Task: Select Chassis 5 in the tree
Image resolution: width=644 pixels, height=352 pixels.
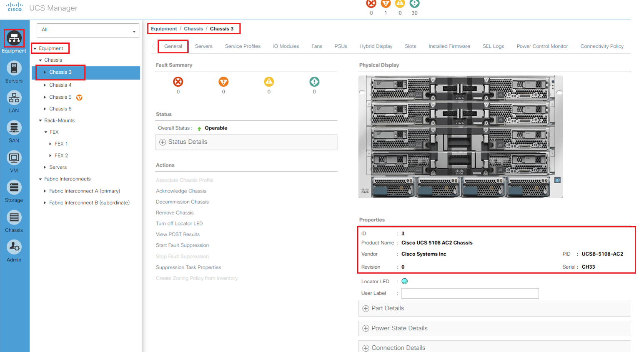Action: (60, 97)
